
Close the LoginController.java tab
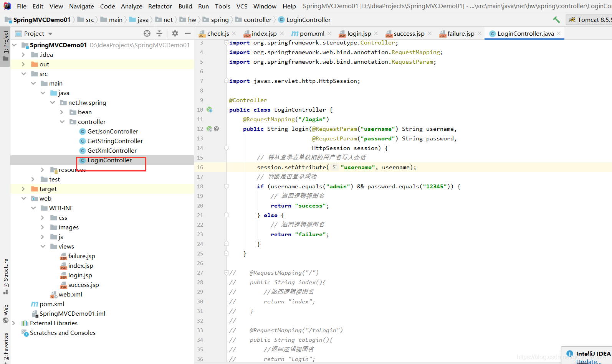(559, 34)
